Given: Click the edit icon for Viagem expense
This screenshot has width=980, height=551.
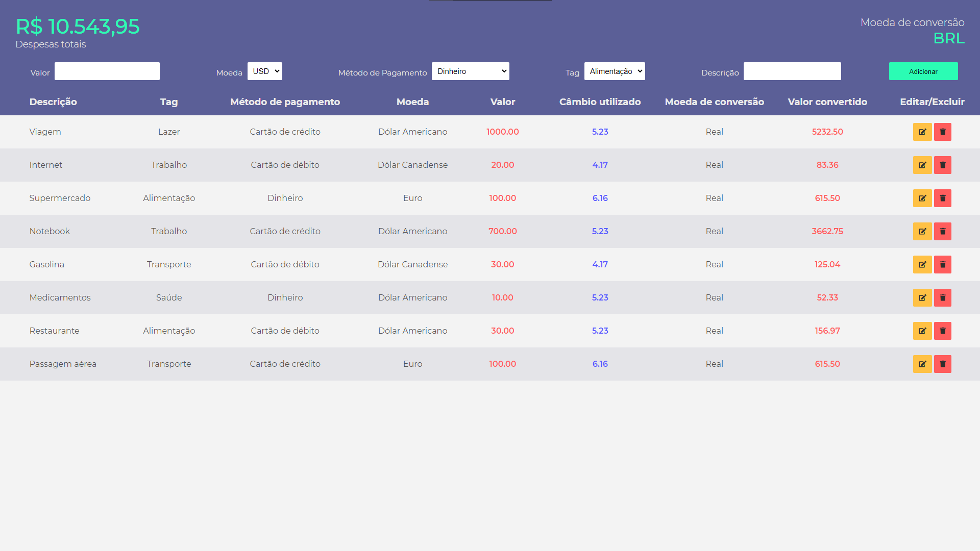Looking at the screenshot, I should 922,131.
